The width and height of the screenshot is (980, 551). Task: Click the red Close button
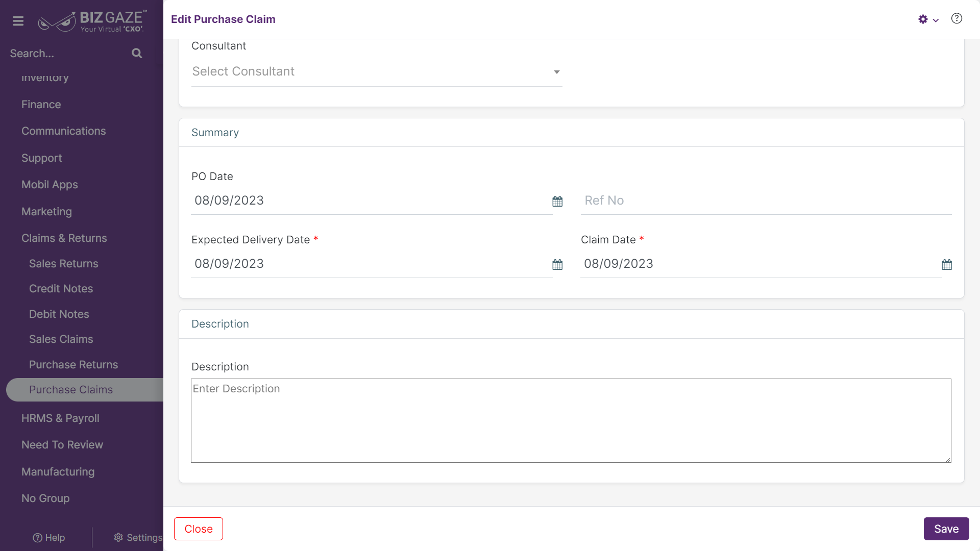(199, 529)
